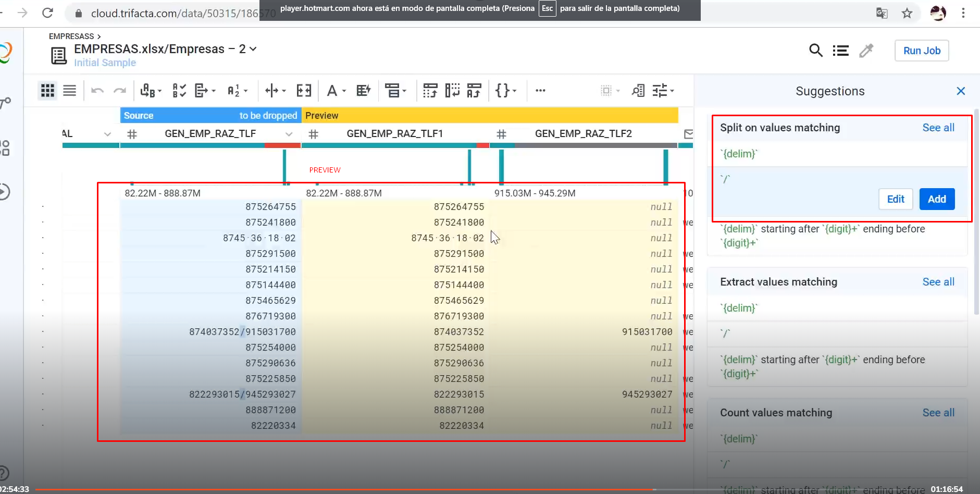Click the Run Job button
Viewport: 980px width, 494px height.
(921, 51)
